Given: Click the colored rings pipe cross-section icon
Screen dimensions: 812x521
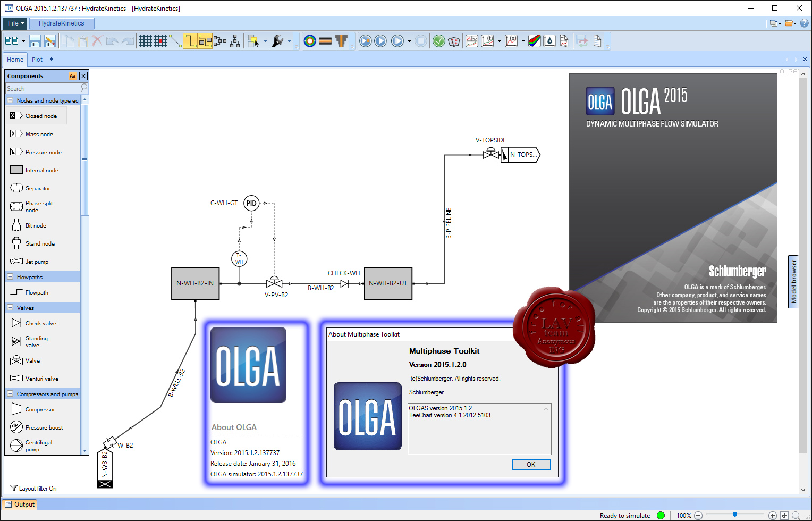Looking at the screenshot, I should [310, 41].
